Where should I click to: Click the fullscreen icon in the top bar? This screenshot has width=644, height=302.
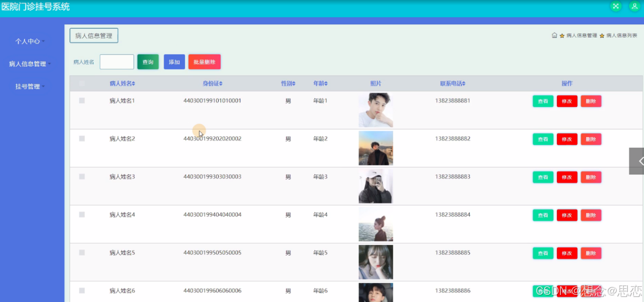click(616, 7)
